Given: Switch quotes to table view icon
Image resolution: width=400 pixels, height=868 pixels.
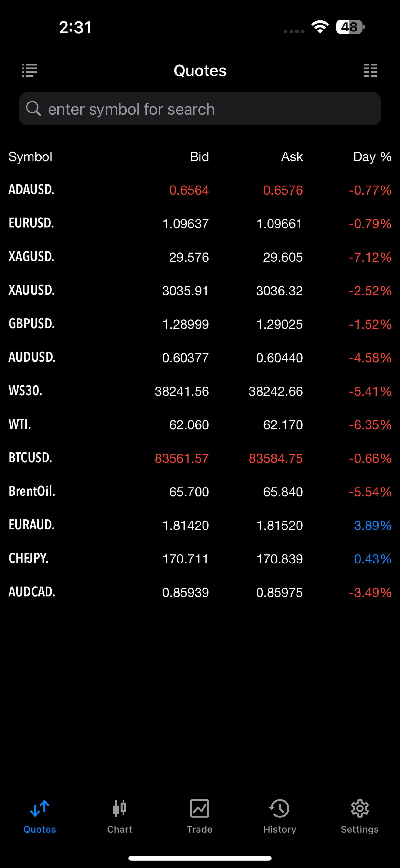Looking at the screenshot, I should (x=370, y=70).
